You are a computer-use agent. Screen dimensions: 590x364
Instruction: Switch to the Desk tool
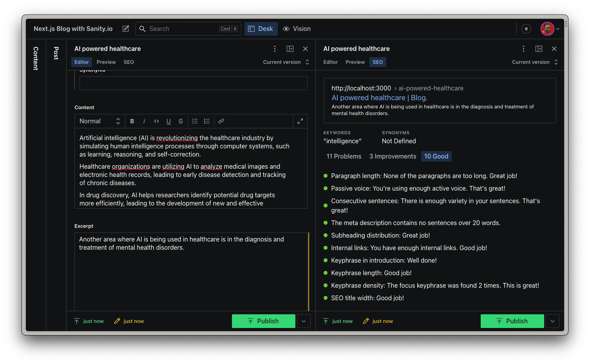261,29
